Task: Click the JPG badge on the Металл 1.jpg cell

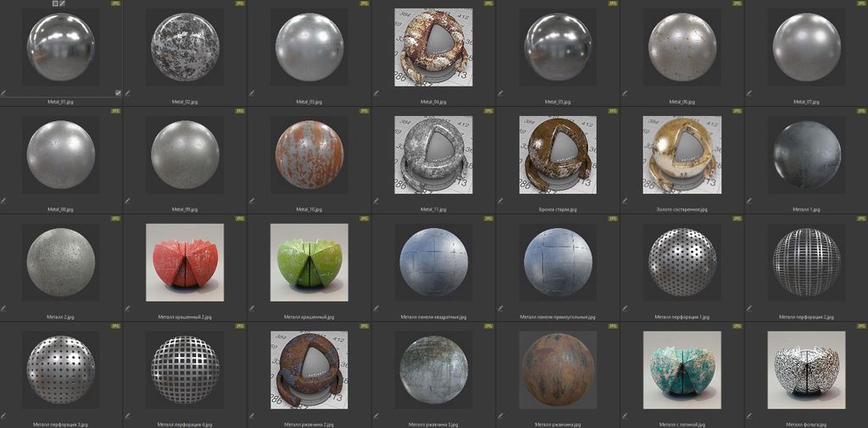Action: point(860,110)
